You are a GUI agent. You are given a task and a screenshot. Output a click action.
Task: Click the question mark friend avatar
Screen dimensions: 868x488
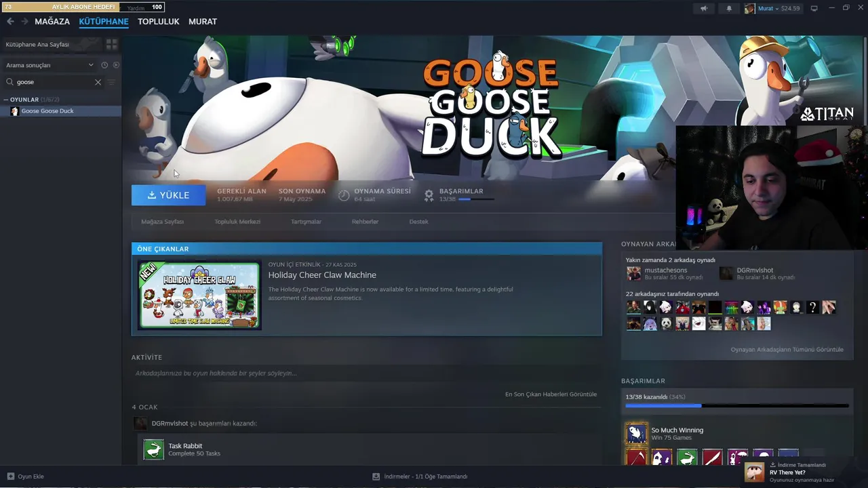pos(812,308)
